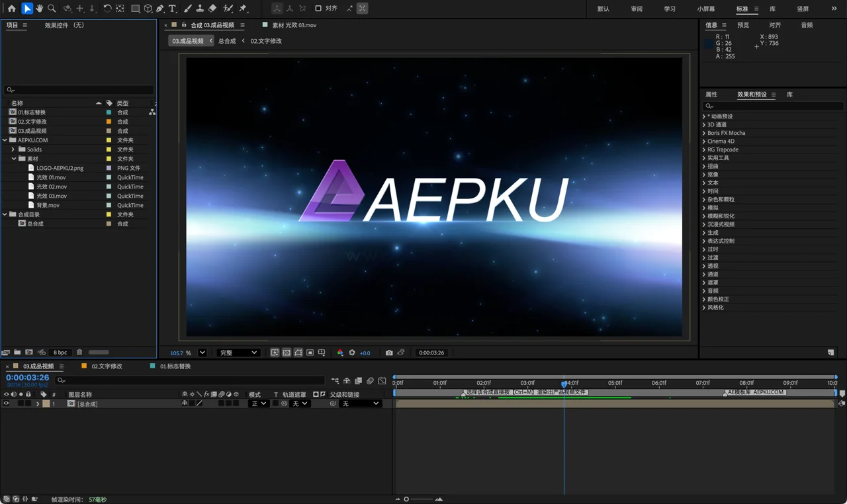Click the Home icon in the toolbar
This screenshot has width=847, height=504.
11,9
